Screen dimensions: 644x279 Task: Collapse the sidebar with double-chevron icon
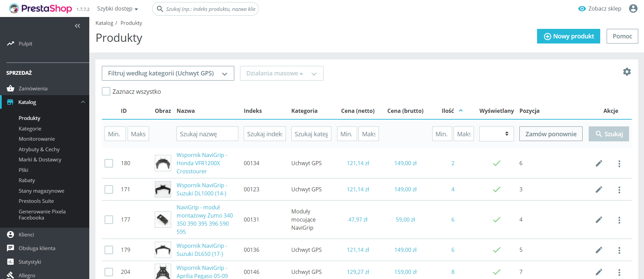point(77,26)
